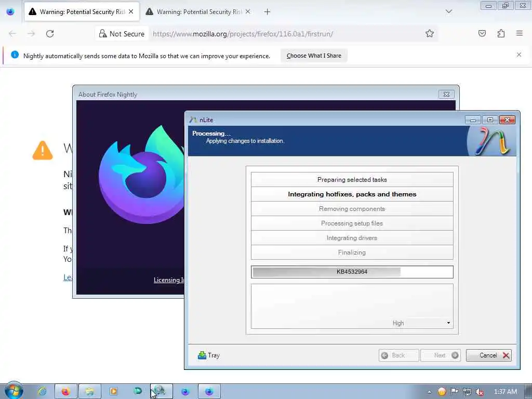Open the Firefox hamburger application menu
532x399 pixels.
pos(520,33)
